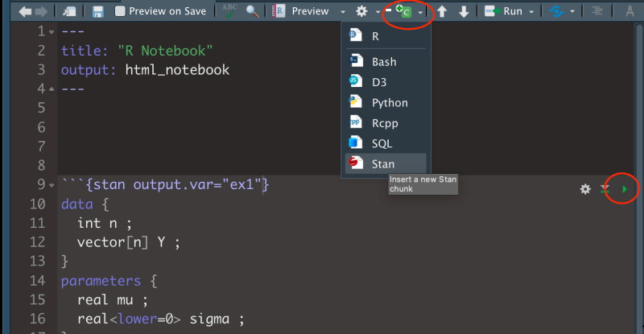This screenshot has width=644, height=334.
Task: Open document options gear in toolbar
Action: point(361,11)
